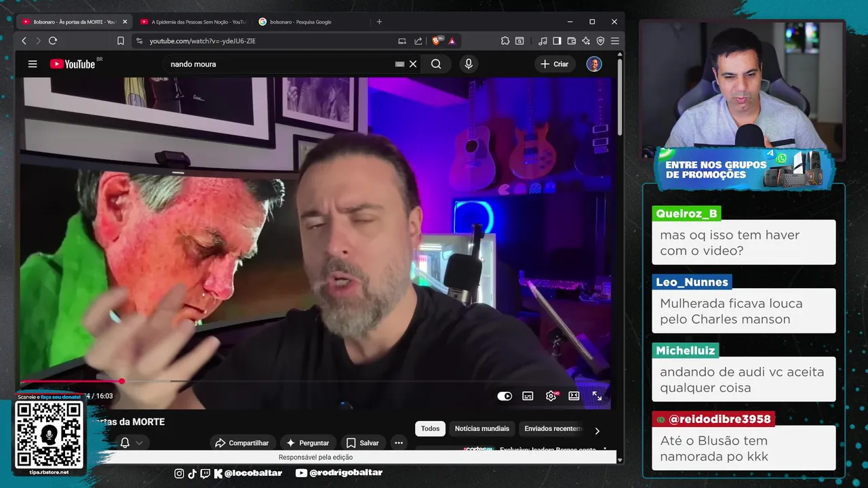Image resolution: width=868 pixels, height=488 pixels.
Task: Open the video settings gear
Action: [551, 396]
